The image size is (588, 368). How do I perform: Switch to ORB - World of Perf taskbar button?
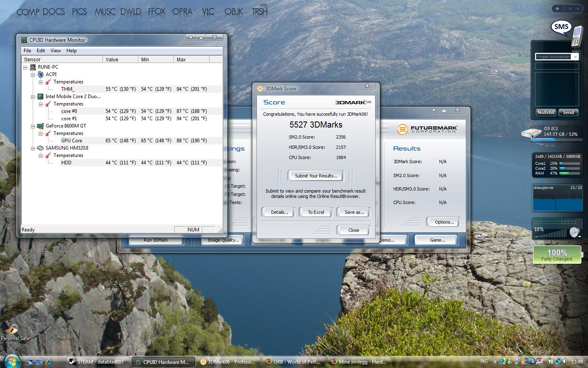tap(294, 361)
